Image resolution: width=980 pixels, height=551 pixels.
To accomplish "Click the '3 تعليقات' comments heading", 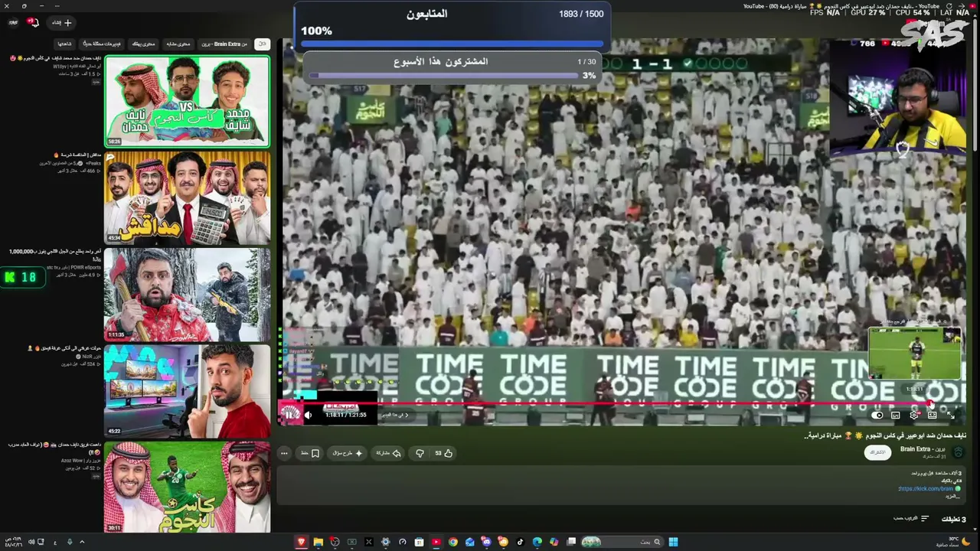I will pos(953,519).
